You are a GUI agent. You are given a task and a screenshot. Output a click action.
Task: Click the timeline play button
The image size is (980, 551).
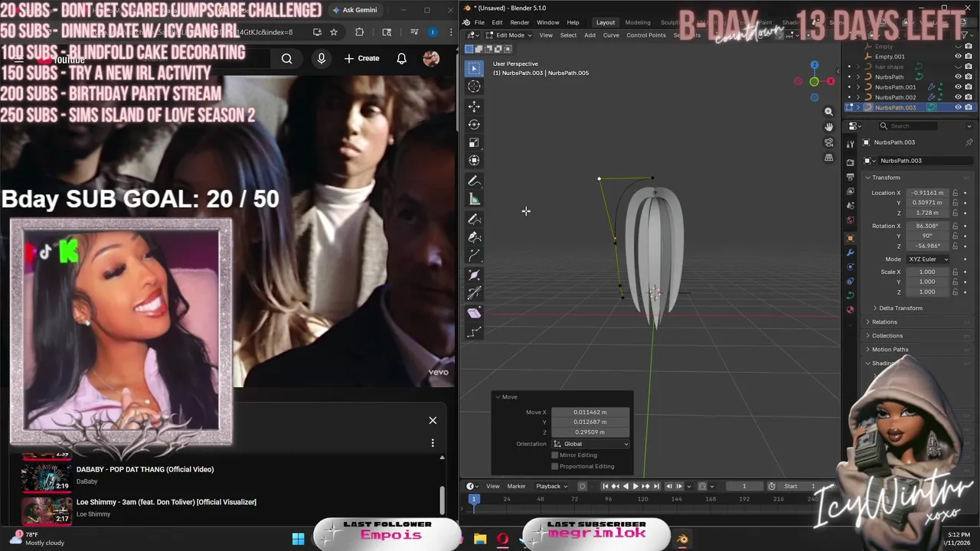[635, 486]
